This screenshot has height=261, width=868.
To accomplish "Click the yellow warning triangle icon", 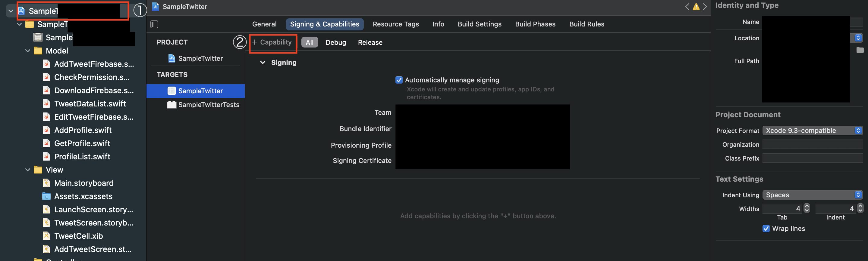I will coord(696,7).
